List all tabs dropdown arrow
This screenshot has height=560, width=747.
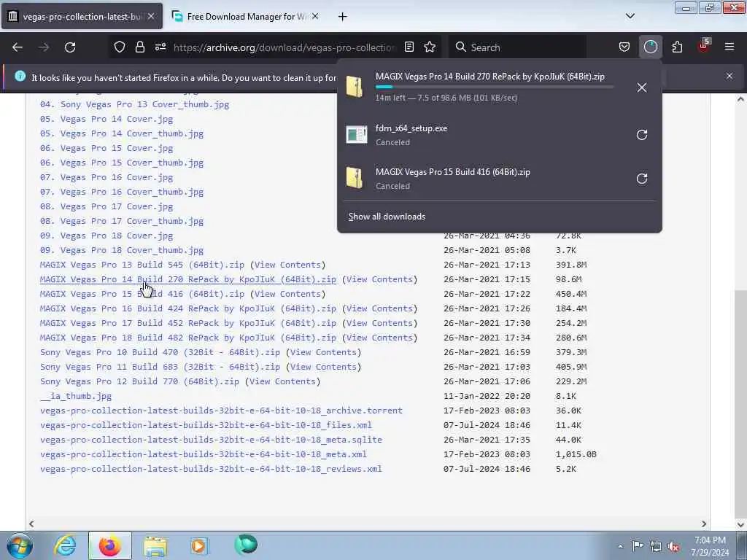[x=630, y=16]
